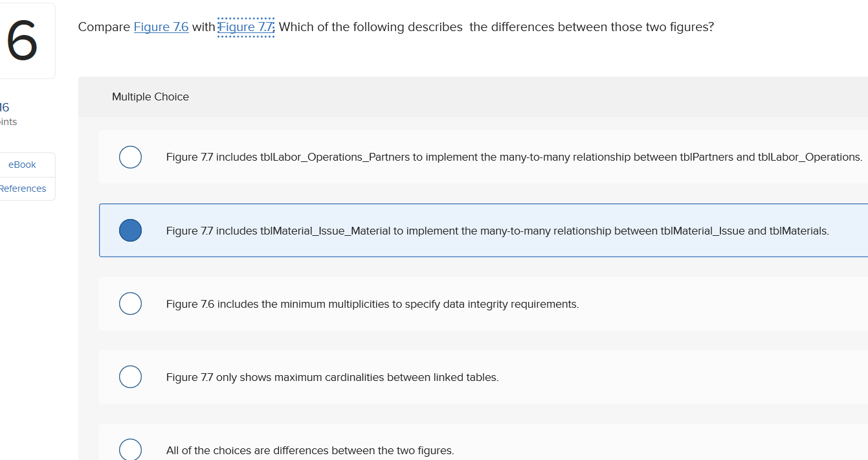Click the first answer choice row
Image resolution: width=868 pixels, height=460 pixels.
click(x=453, y=157)
